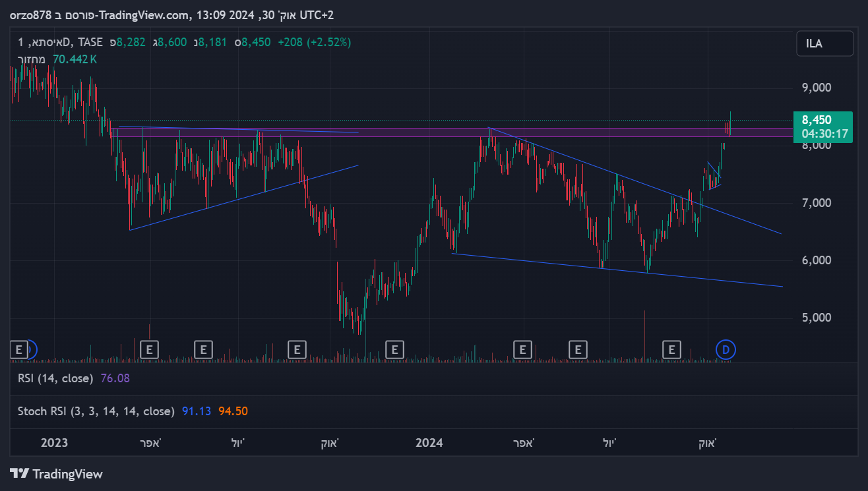Click the 5,000 level on price axis
The image size is (868, 491).
coord(815,318)
